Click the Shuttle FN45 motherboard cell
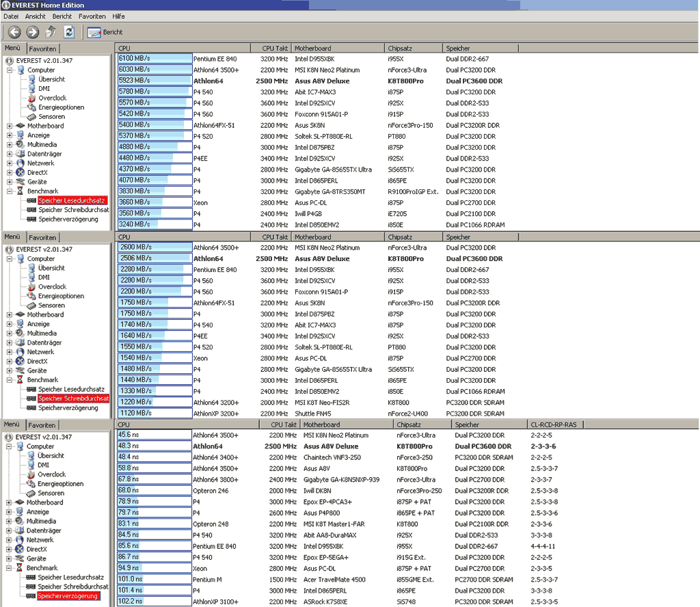 point(313,414)
